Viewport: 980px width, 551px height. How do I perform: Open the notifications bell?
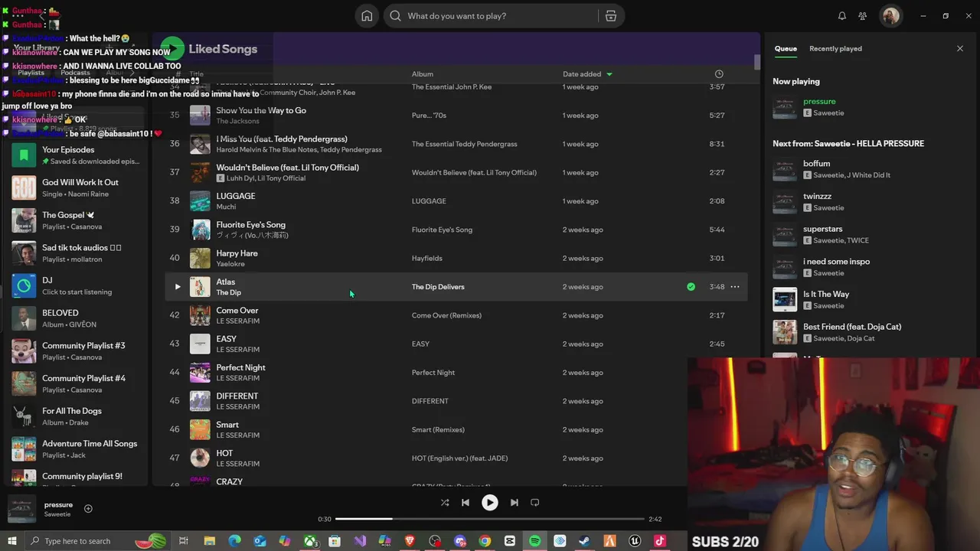842,16
